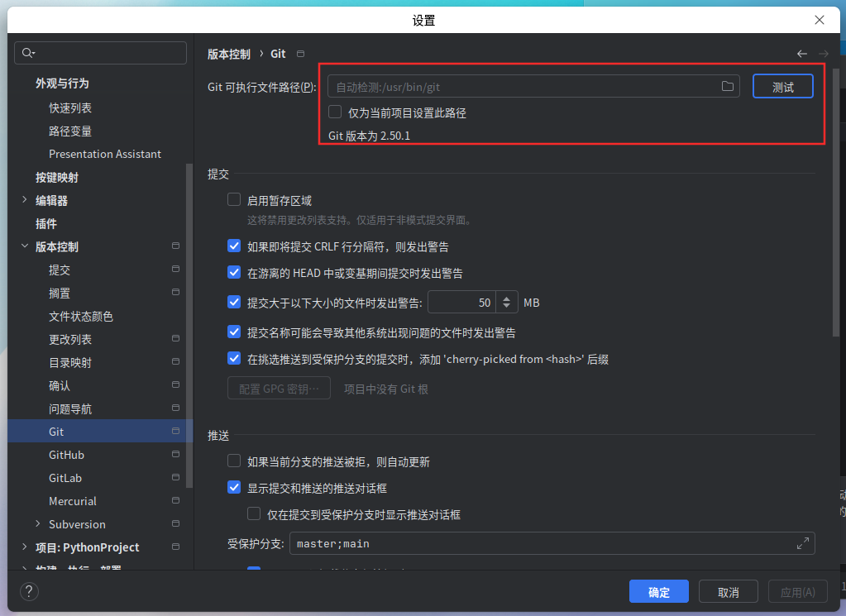Select 路径变量 in settings tree
The image size is (846, 616).
(x=70, y=131)
